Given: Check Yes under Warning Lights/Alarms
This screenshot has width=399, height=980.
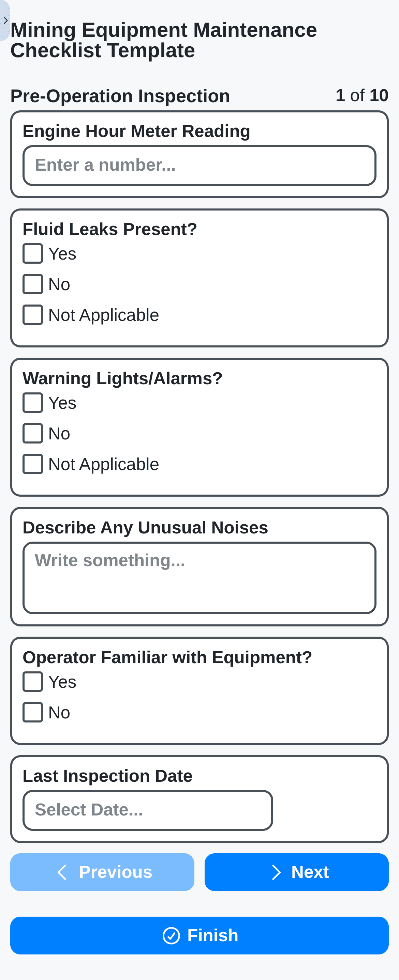Looking at the screenshot, I should pyautogui.click(x=33, y=403).
